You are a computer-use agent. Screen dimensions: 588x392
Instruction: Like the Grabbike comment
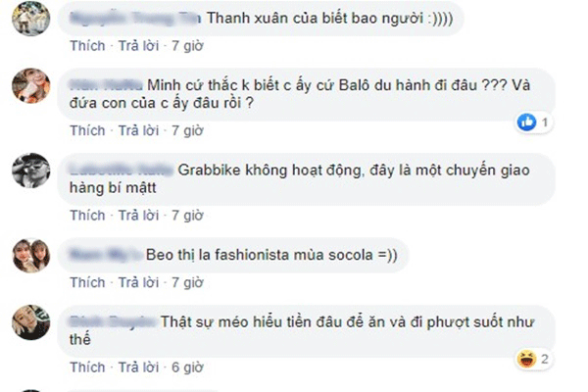[88, 216]
